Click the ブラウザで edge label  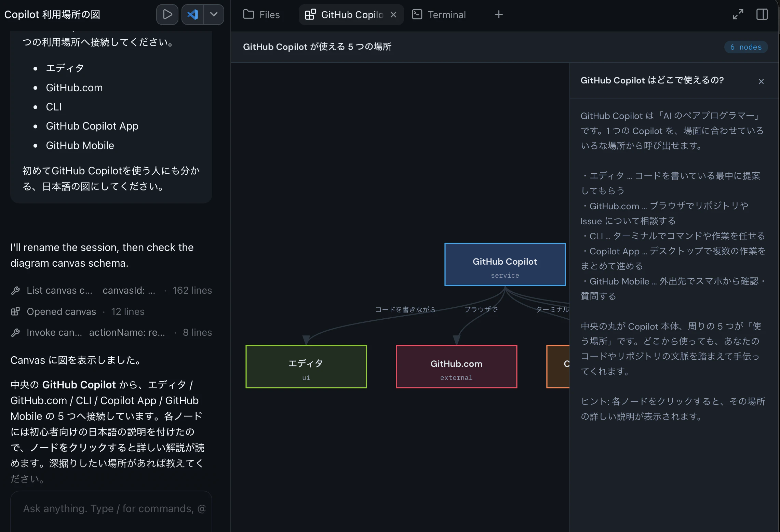(481, 309)
